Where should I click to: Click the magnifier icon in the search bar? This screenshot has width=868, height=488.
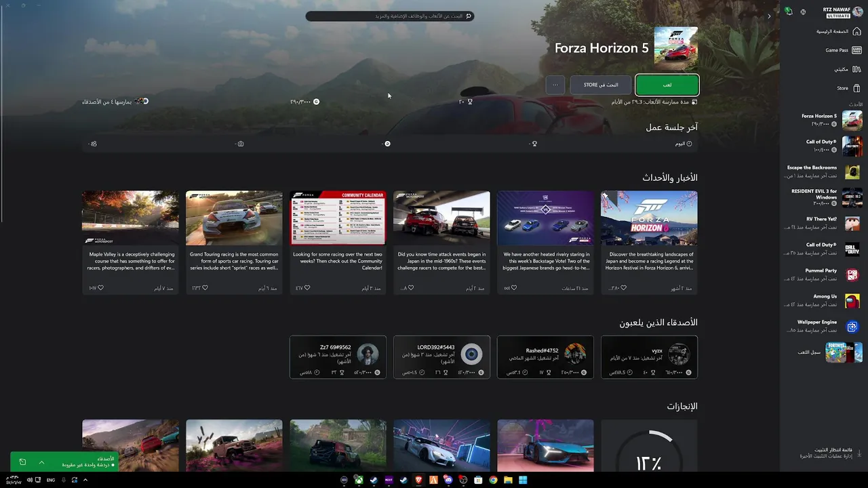pyautogui.click(x=468, y=16)
